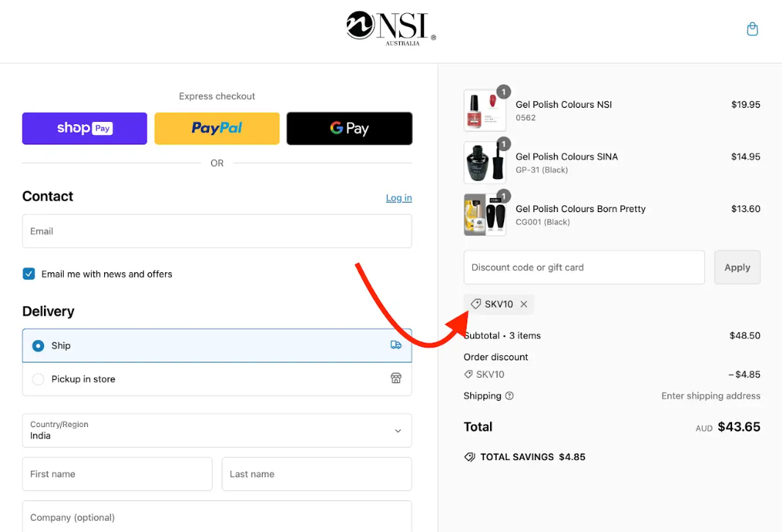Click the $48.50 subtotal amount
Image resolution: width=782 pixels, height=532 pixels.
click(745, 335)
